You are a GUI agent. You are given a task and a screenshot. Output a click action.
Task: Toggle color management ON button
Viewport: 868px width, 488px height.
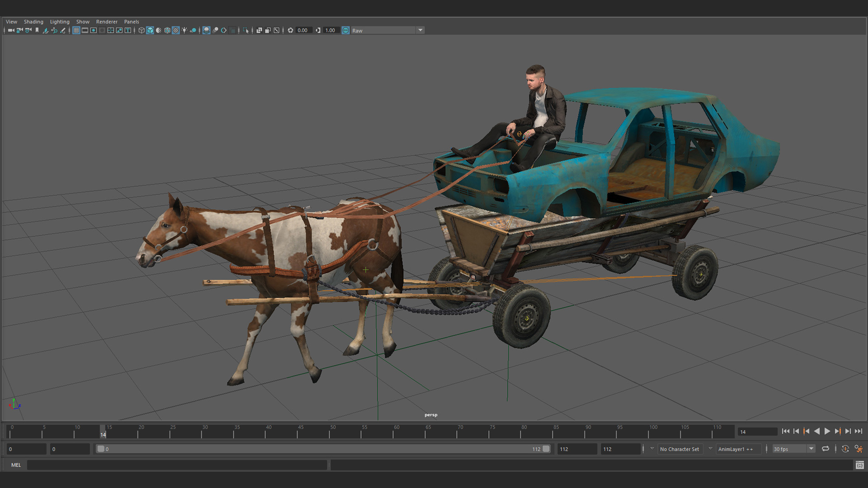(346, 30)
